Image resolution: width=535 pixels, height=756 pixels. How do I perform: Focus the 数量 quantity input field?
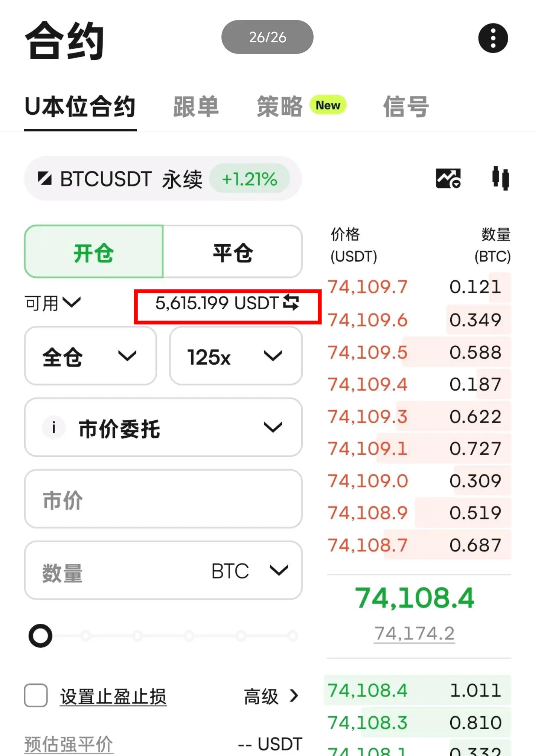(163, 570)
